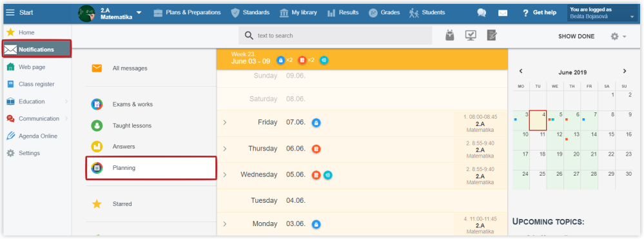Click the presentation screen icon near search
Image resolution: width=644 pixels, height=239 pixels.
(x=471, y=36)
